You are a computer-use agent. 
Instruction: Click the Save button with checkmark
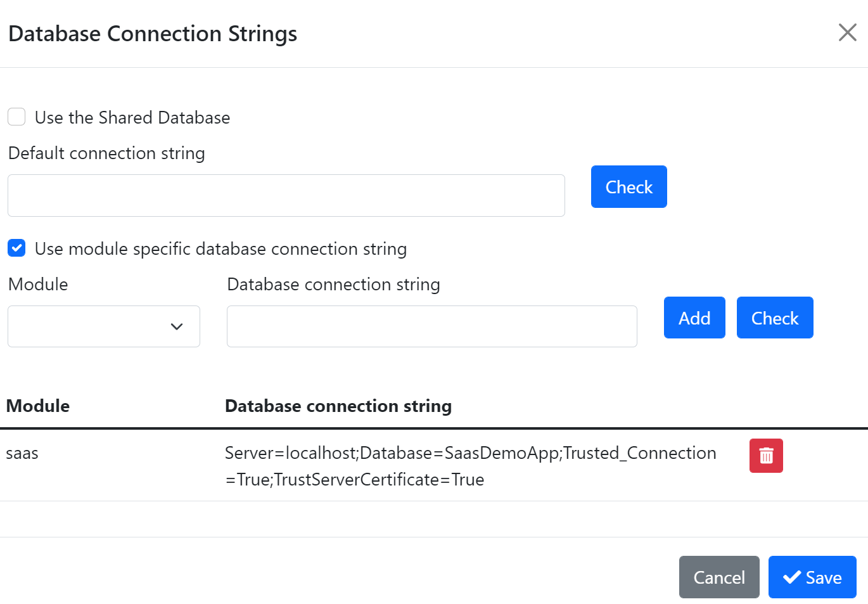pyautogui.click(x=812, y=577)
